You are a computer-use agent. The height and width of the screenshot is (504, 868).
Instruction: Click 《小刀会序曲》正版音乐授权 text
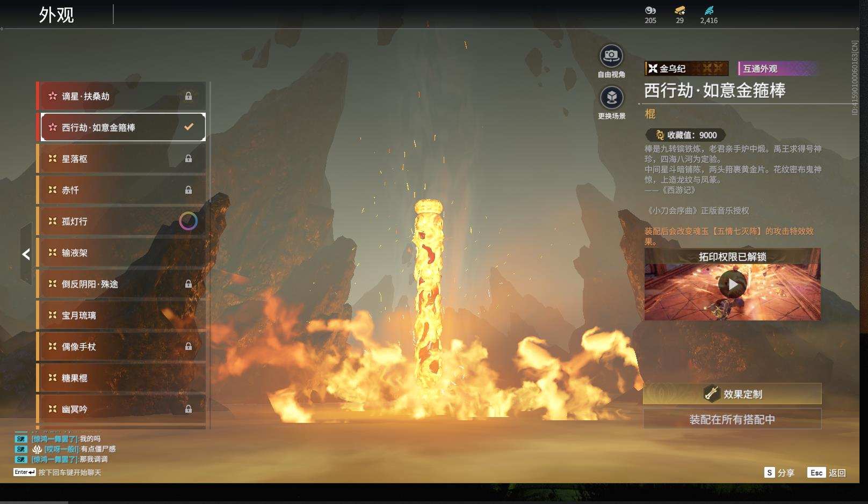pyautogui.click(x=697, y=211)
